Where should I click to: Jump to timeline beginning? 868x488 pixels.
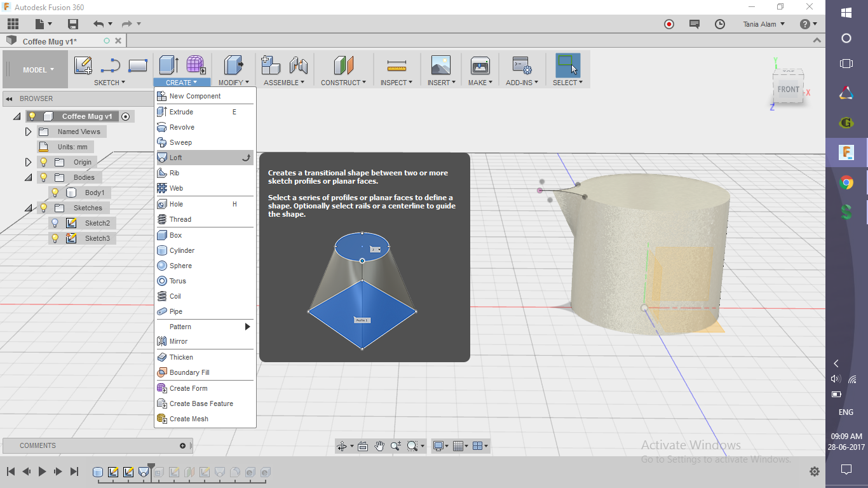(x=11, y=471)
